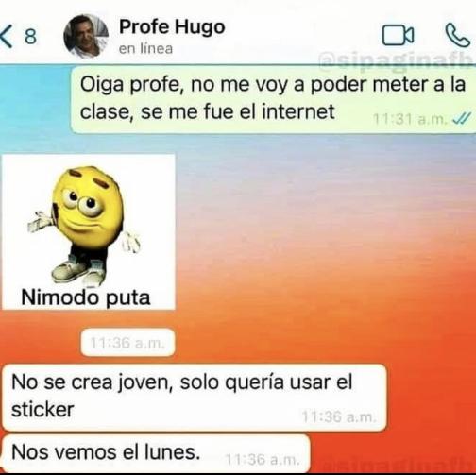This screenshot has width=476, height=475.
Task: Tap the timestamp on 'Nos vemos el lunes.'
Action: tap(261, 460)
